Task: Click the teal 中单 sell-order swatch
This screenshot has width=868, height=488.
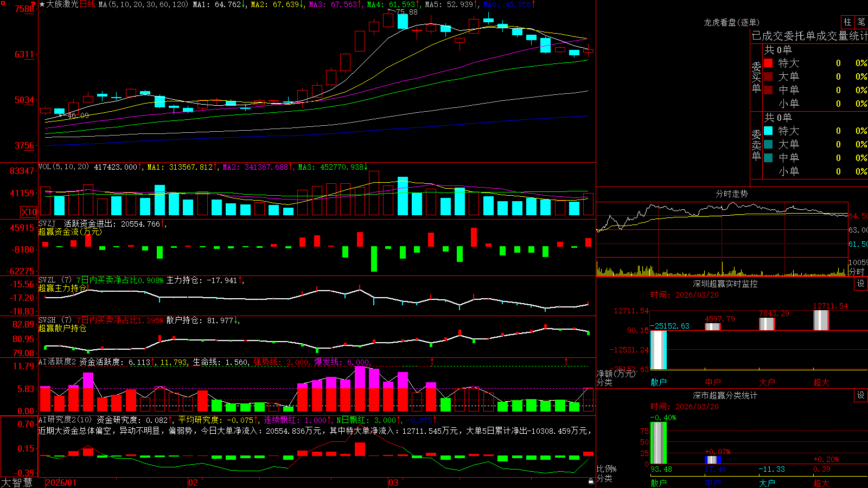Action: coord(768,158)
